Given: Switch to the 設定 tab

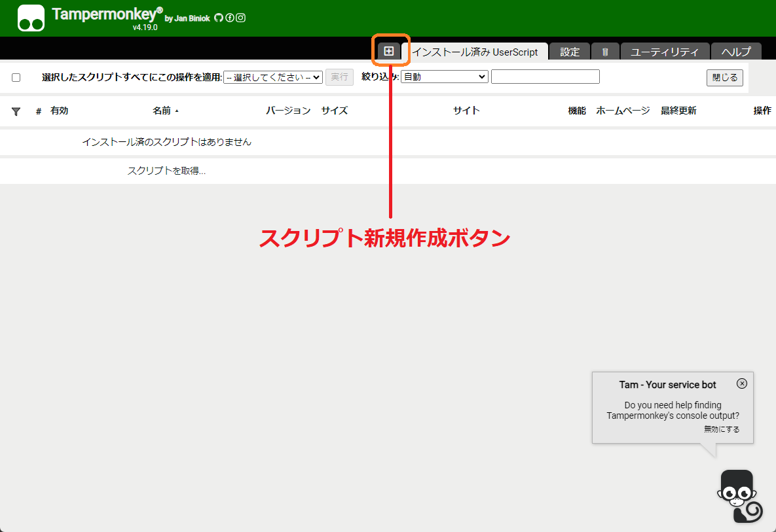Looking at the screenshot, I should click(569, 51).
